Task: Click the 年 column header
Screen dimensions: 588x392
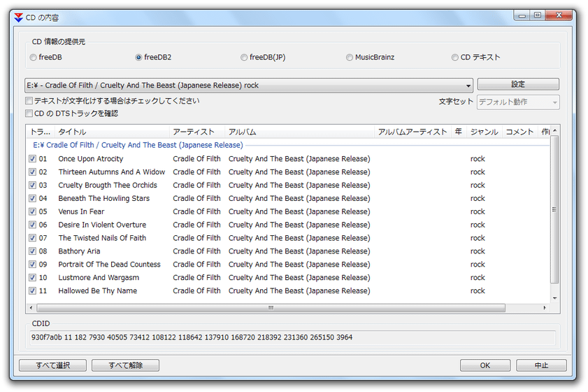Action: [459, 132]
